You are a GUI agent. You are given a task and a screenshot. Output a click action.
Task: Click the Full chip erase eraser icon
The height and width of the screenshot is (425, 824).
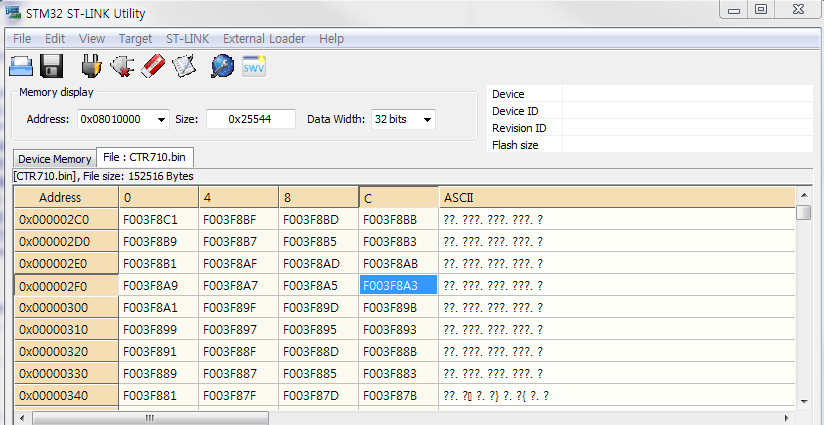[153, 66]
